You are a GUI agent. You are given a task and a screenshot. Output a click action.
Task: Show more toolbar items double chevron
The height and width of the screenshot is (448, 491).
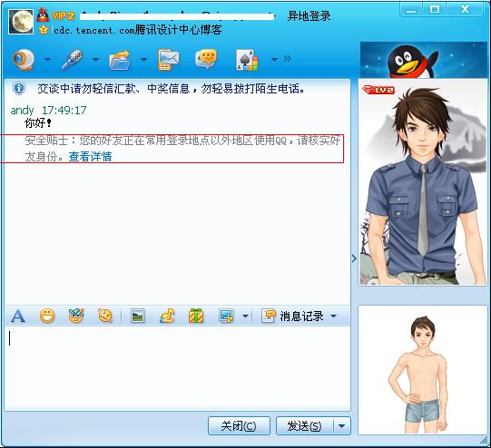pos(287,58)
